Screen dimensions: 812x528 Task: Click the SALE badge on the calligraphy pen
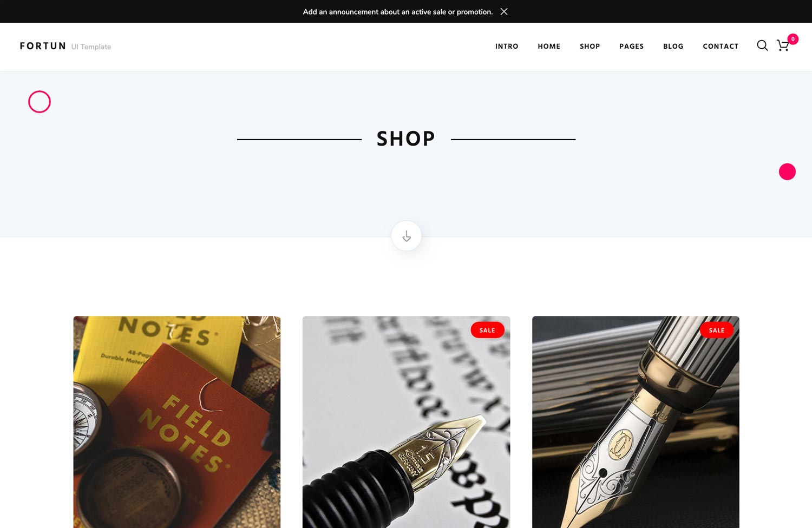pyautogui.click(x=487, y=330)
